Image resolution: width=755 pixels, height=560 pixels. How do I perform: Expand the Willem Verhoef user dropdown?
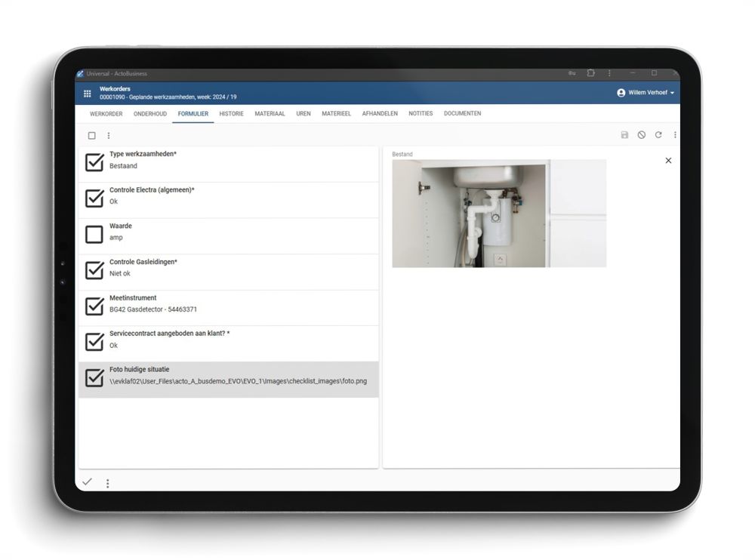point(646,93)
